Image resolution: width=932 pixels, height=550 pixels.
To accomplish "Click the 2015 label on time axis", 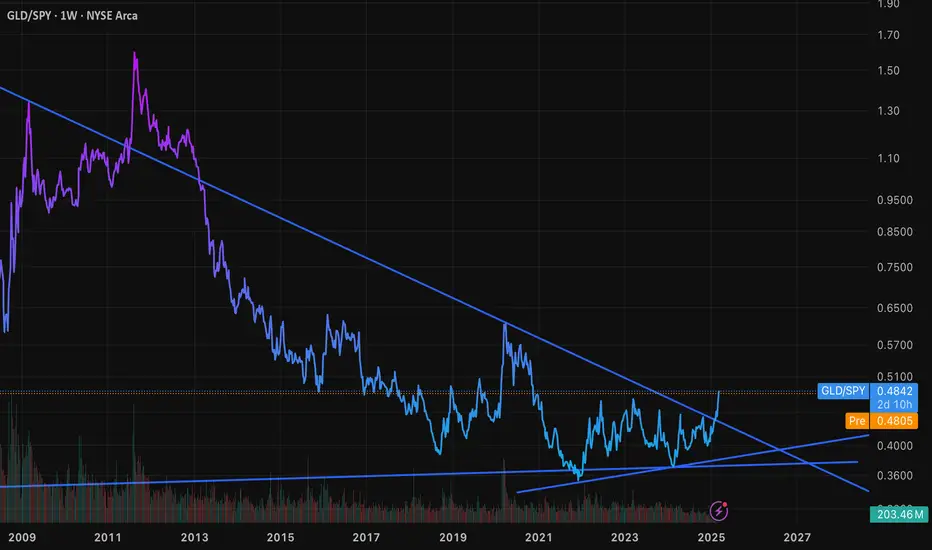I will click(x=280, y=538).
